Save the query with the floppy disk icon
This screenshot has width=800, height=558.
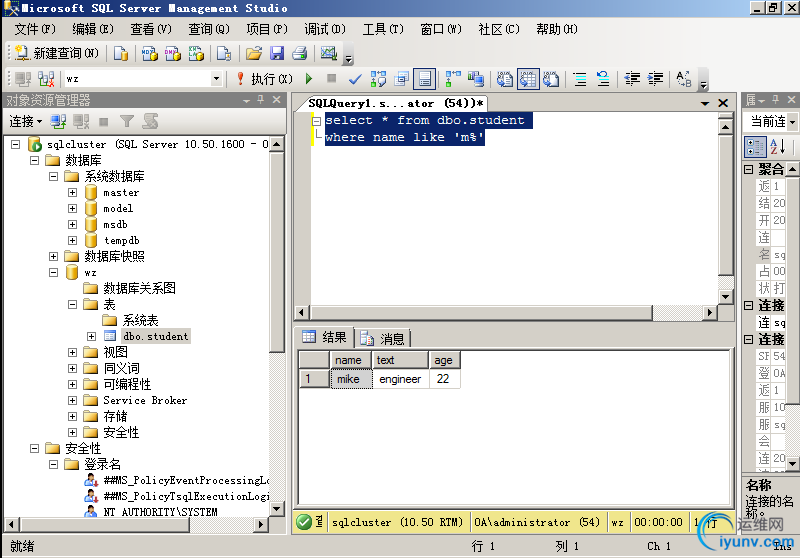(x=277, y=53)
